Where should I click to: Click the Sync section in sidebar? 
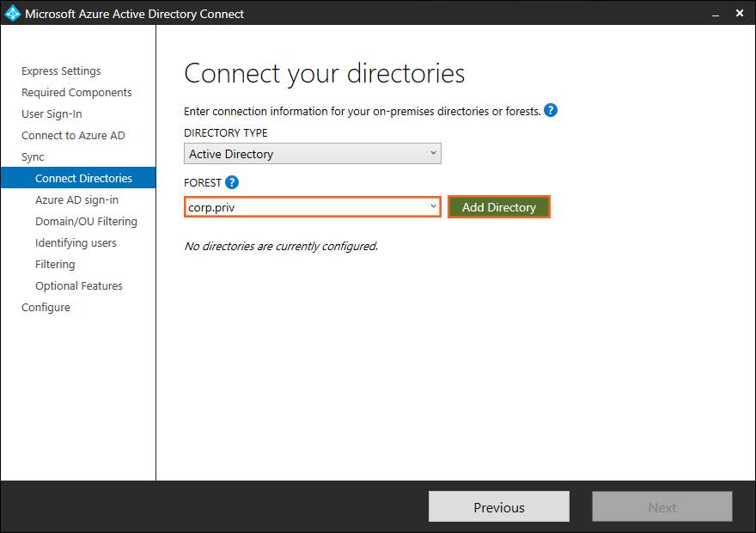pos(33,157)
